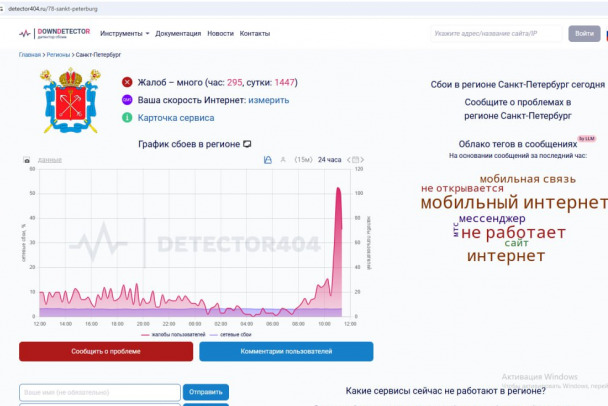Screen dimensions: 608x406
Task: Select the blue chart mode icon
Action: (x=267, y=160)
